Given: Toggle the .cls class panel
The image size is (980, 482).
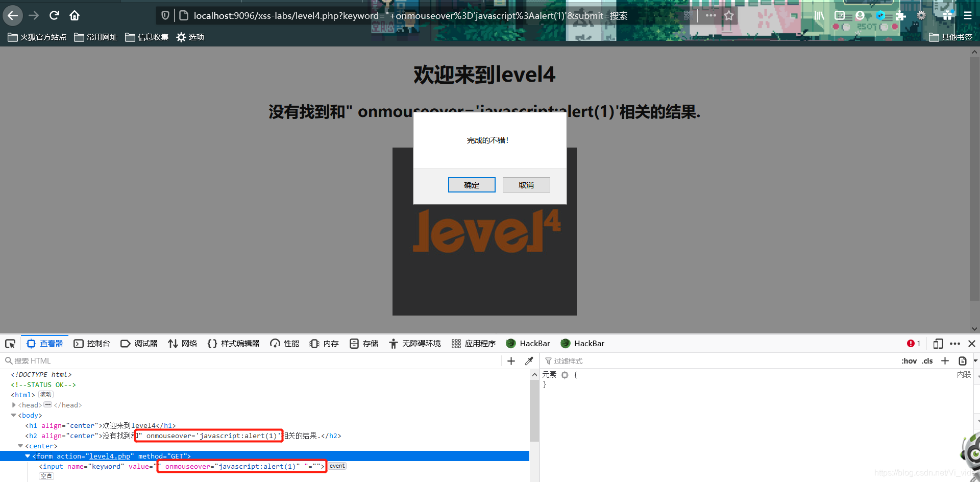Looking at the screenshot, I should [x=927, y=361].
